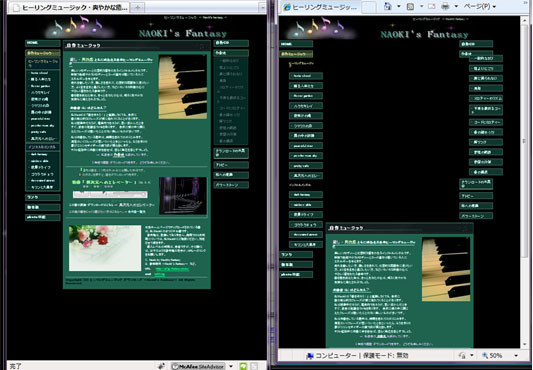533x370 pixels.
Task: Click the flower bouquet image in the left browser
Action: pyautogui.click(x=105, y=248)
